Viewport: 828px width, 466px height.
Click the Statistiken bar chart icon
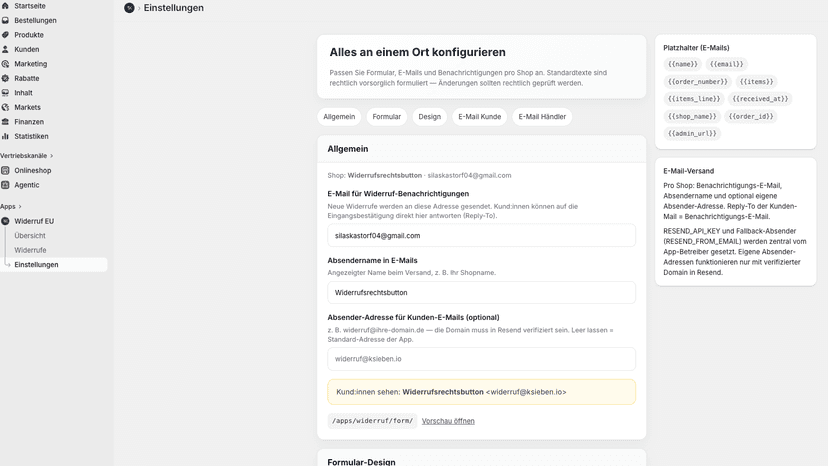pyautogui.click(x=5, y=136)
